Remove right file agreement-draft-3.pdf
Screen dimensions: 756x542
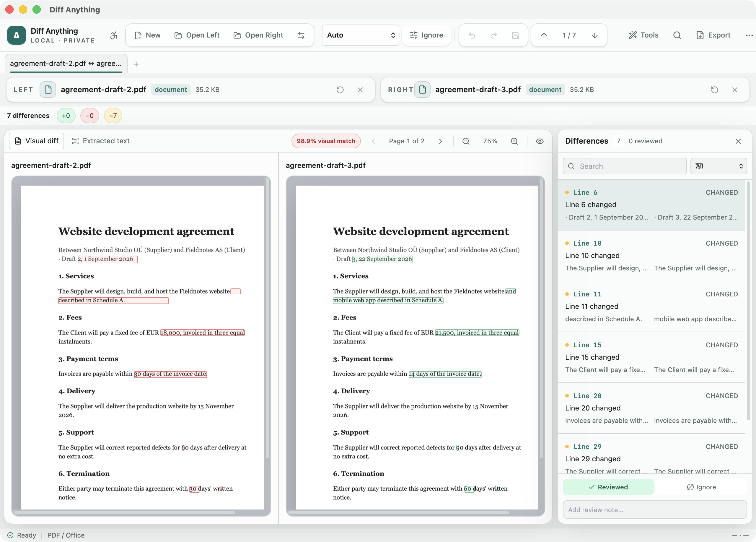pos(734,90)
